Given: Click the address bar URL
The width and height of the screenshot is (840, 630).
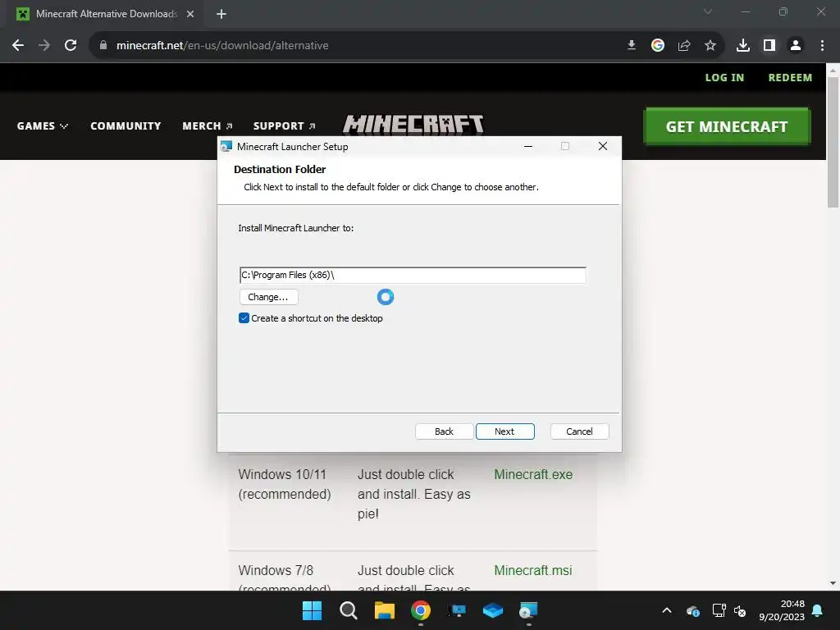Looking at the screenshot, I should 222,46.
